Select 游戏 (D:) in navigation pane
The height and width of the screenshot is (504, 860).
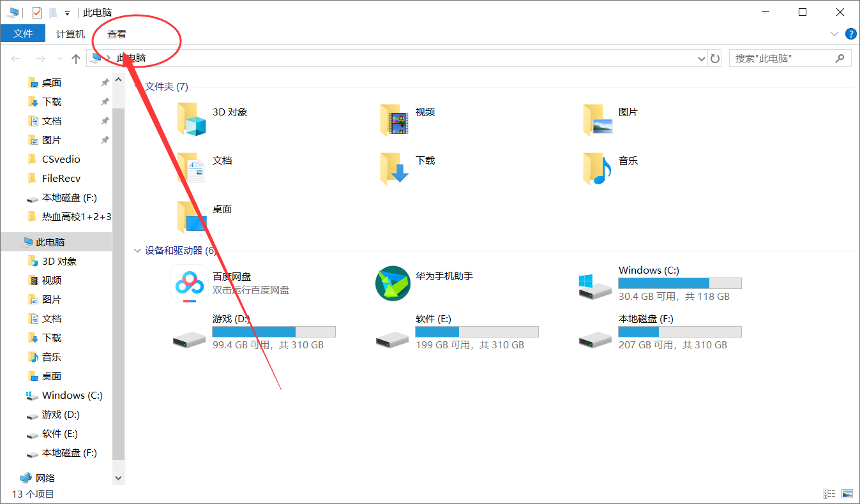[61, 415]
